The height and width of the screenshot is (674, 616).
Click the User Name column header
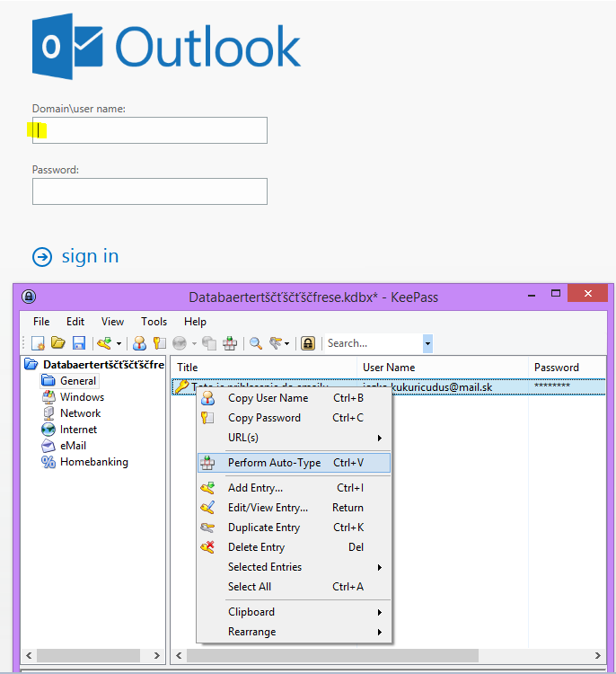point(443,368)
